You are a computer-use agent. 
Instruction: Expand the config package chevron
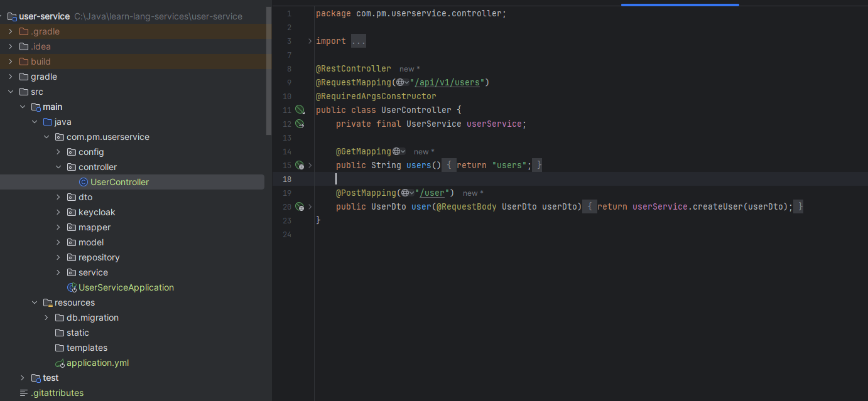click(58, 152)
